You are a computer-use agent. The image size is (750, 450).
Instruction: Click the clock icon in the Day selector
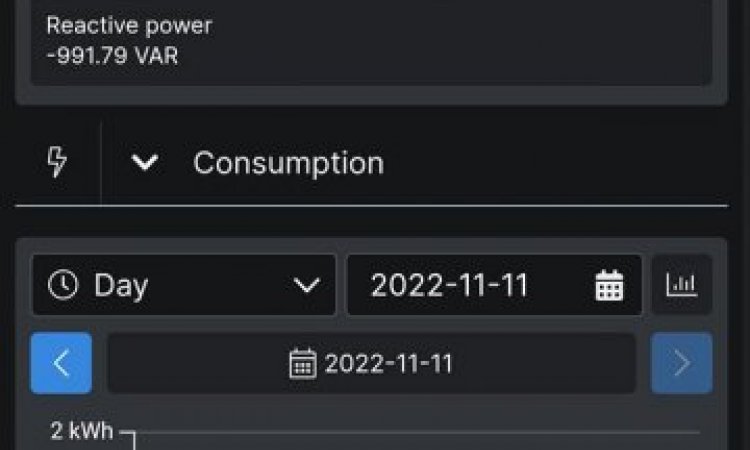coord(63,285)
